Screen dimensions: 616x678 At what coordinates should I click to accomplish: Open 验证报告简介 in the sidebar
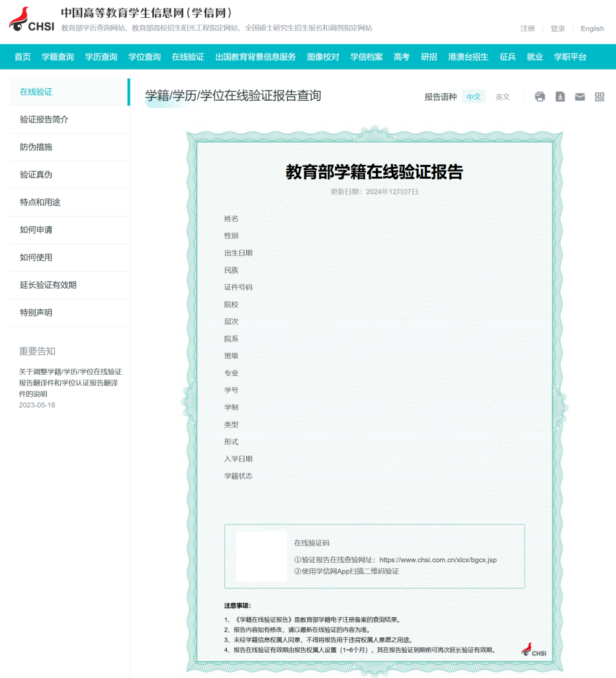pyautogui.click(x=69, y=119)
